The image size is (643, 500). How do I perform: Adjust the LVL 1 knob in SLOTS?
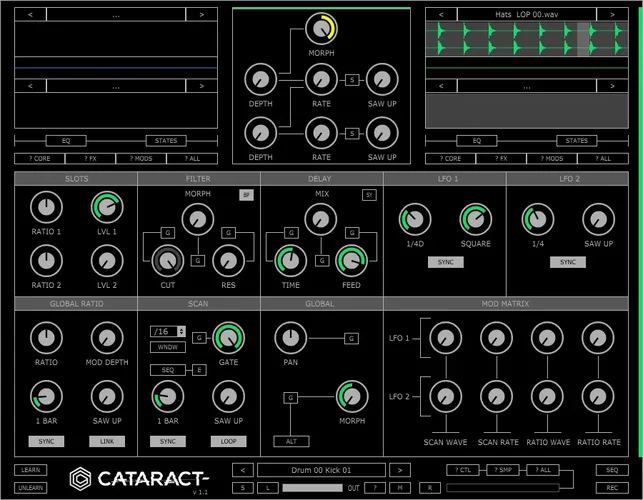point(107,207)
